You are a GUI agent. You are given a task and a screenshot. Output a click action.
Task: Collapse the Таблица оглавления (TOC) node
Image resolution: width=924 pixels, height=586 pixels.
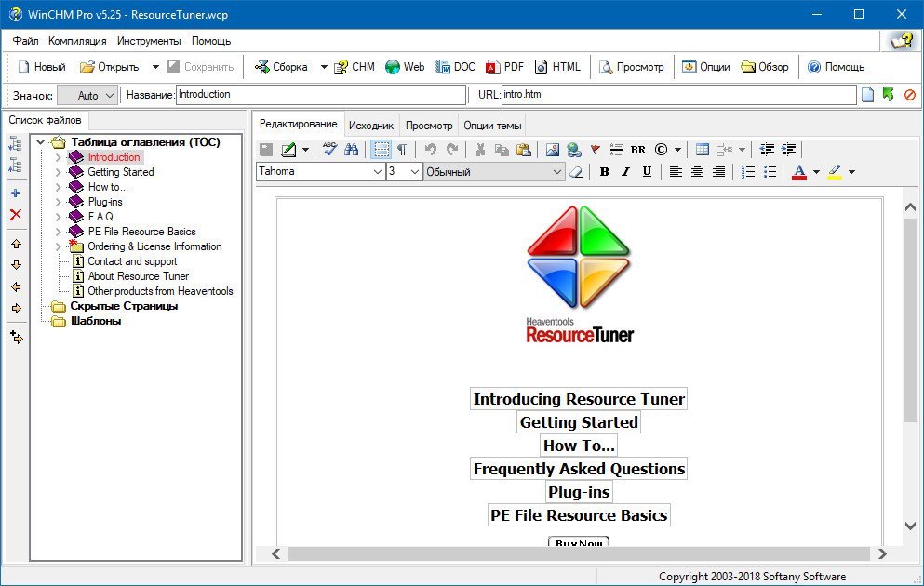[x=41, y=142]
